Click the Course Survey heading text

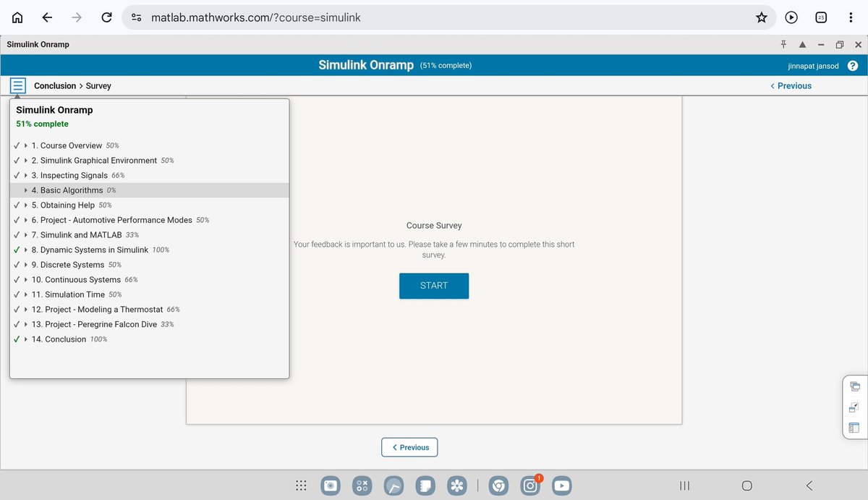tap(434, 226)
